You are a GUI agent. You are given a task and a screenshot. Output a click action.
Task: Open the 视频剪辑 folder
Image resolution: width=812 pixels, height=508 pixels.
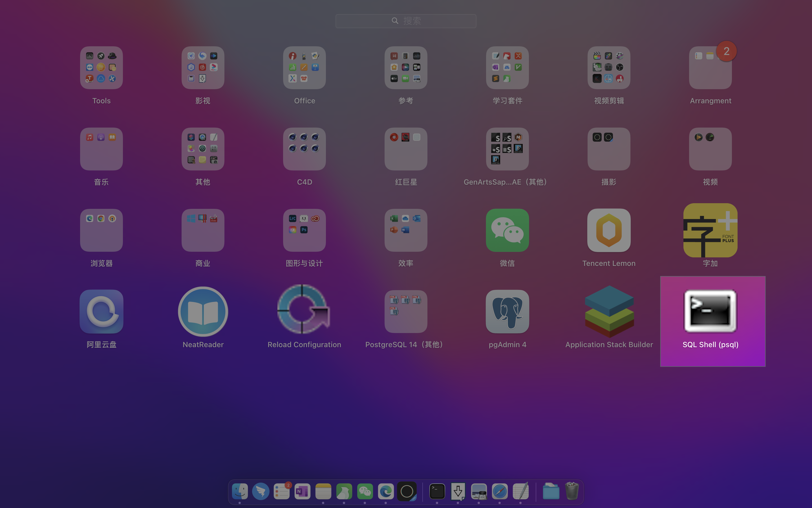[609, 67]
